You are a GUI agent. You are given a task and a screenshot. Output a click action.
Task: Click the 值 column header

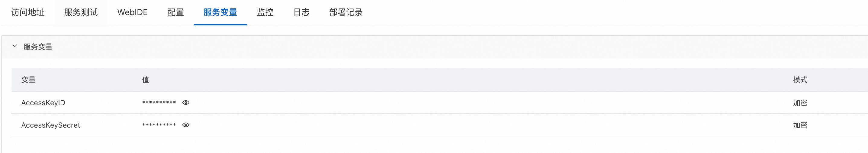[x=146, y=80]
